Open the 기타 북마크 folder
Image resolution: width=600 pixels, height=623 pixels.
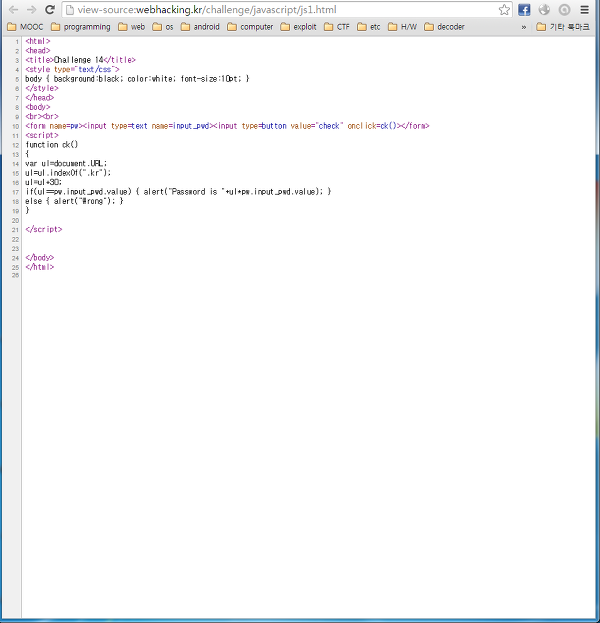tap(563, 27)
